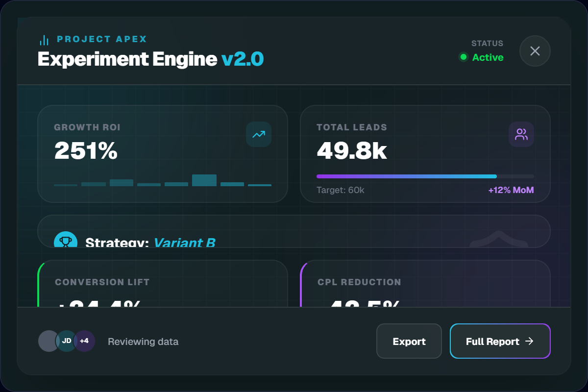Click the trophy icon beside Strategy

tap(66, 240)
